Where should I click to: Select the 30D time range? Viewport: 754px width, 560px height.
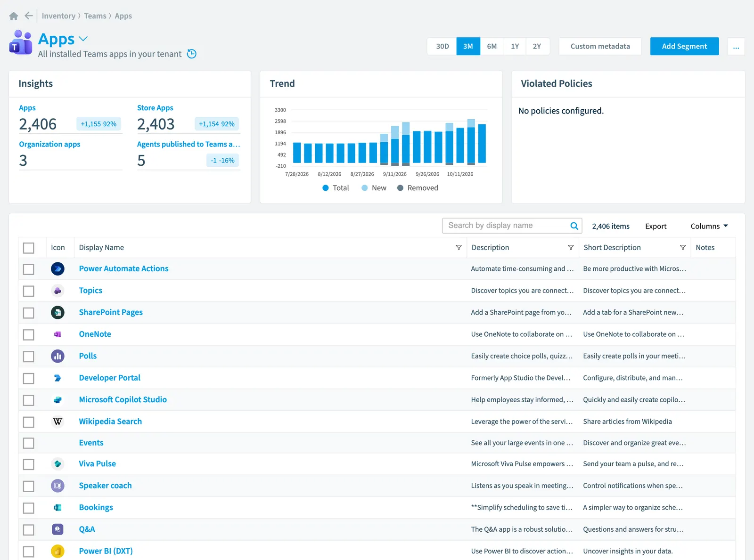(x=442, y=47)
